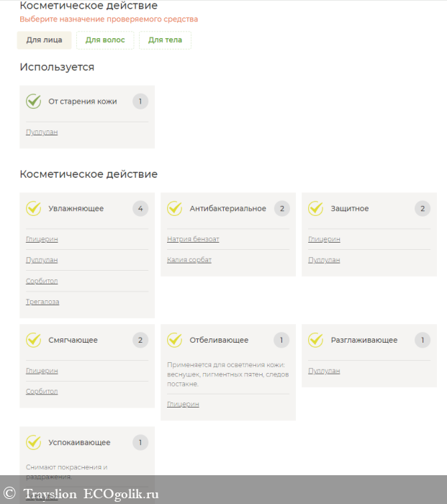Open the Натрия бензоат ingredient link

click(x=193, y=239)
